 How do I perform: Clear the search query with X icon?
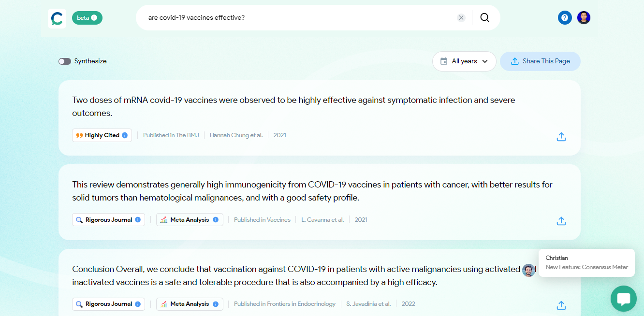[x=461, y=18]
